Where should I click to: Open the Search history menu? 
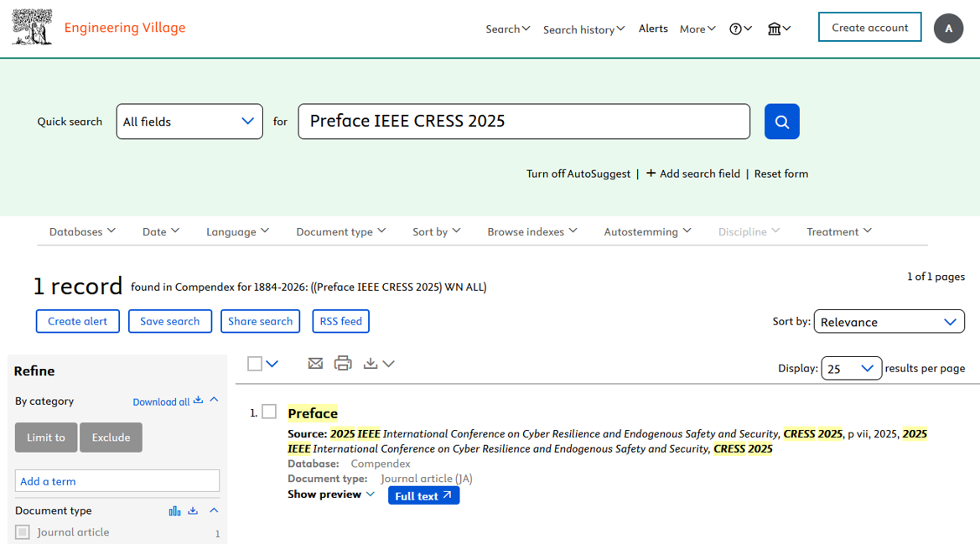coord(583,29)
